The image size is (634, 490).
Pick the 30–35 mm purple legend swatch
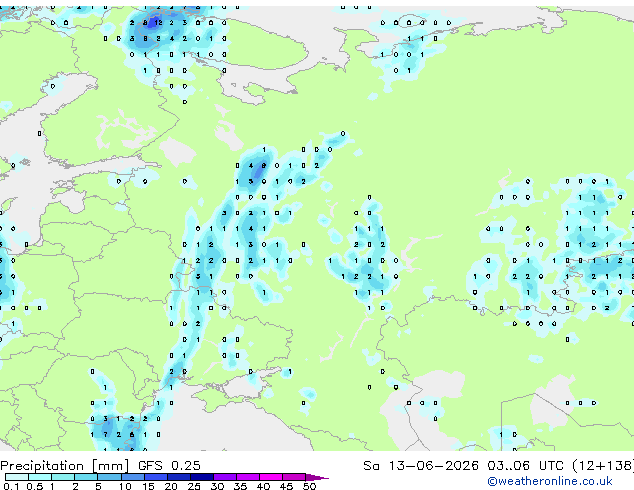pos(224,477)
